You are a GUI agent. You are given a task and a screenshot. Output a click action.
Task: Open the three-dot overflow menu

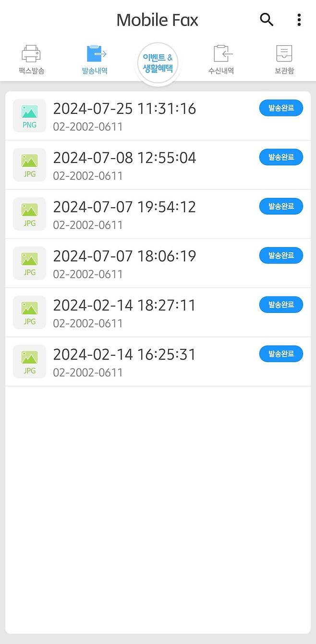point(300,20)
